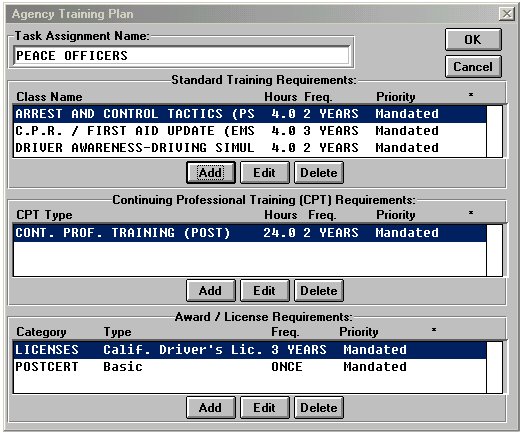Click the Task Assignment Name field
This screenshot has height=432, width=520.
(x=182, y=55)
